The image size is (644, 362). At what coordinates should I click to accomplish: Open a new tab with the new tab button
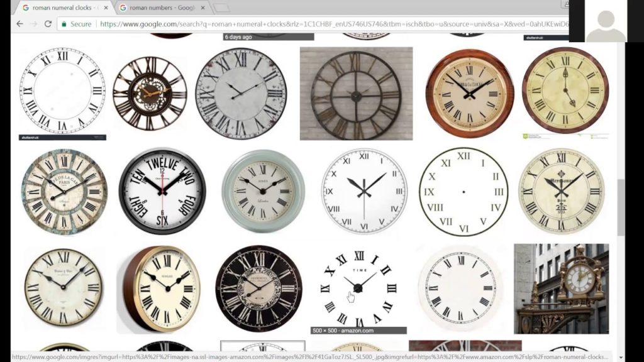tap(222, 8)
